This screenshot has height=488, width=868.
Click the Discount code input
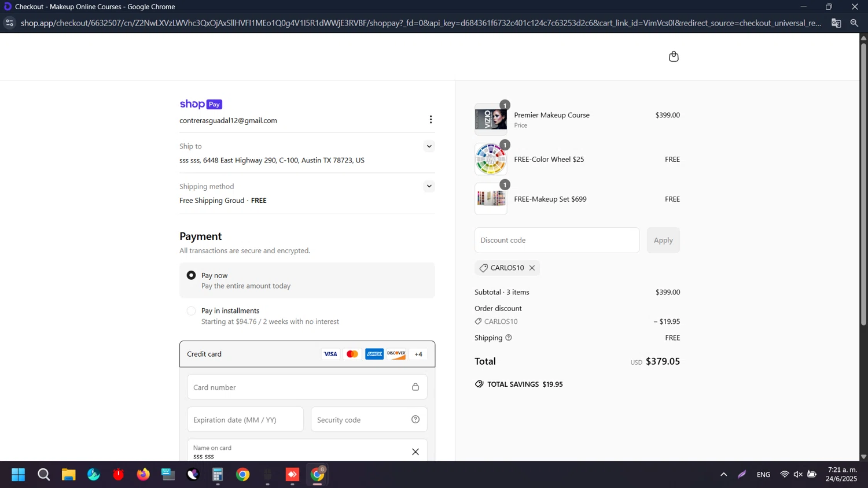tap(557, 240)
